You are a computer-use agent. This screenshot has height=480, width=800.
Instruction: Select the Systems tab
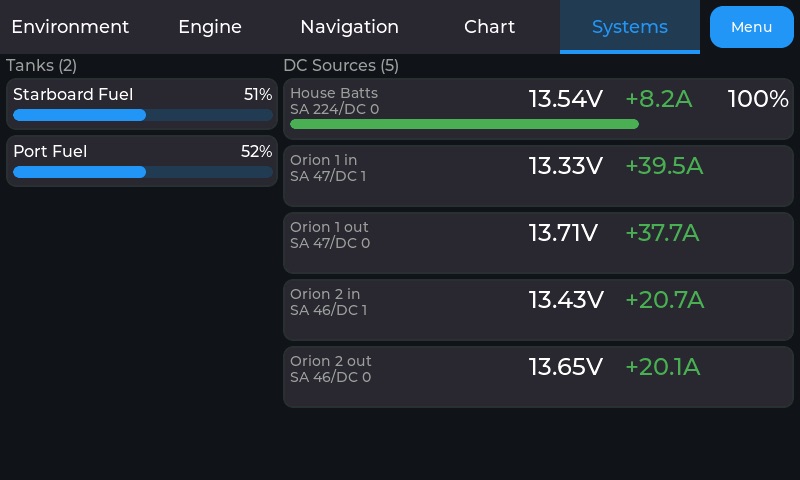pyautogui.click(x=630, y=27)
